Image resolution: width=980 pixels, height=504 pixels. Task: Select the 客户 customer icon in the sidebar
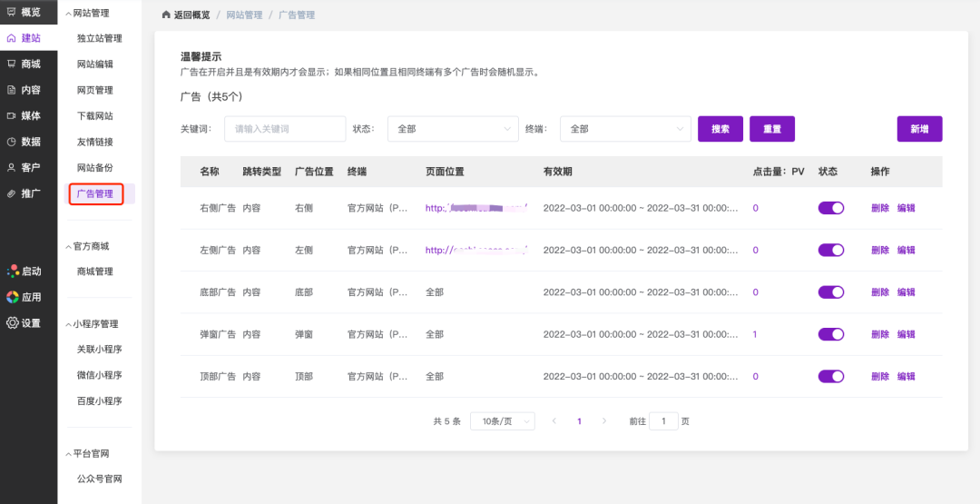pos(11,167)
